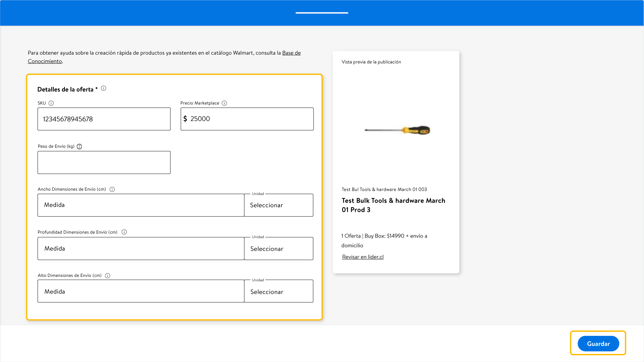Click the Peso de Envío info icon
The width and height of the screenshot is (644, 362).
point(79,146)
